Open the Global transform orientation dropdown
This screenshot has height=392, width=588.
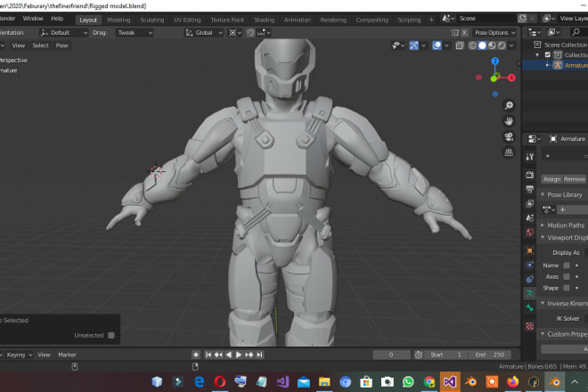tap(204, 33)
